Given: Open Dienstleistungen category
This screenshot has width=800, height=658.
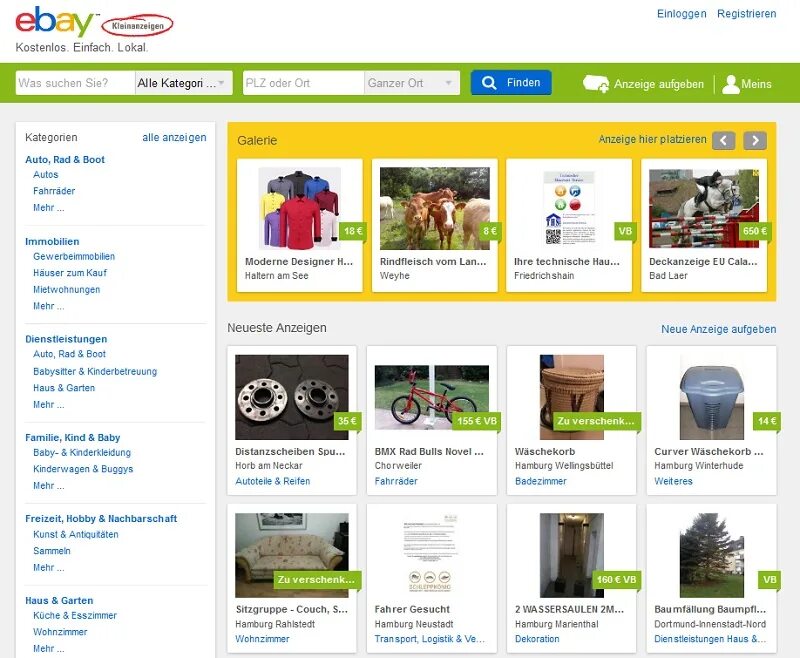Looking at the screenshot, I should pyautogui.click(x=66, y=339).
